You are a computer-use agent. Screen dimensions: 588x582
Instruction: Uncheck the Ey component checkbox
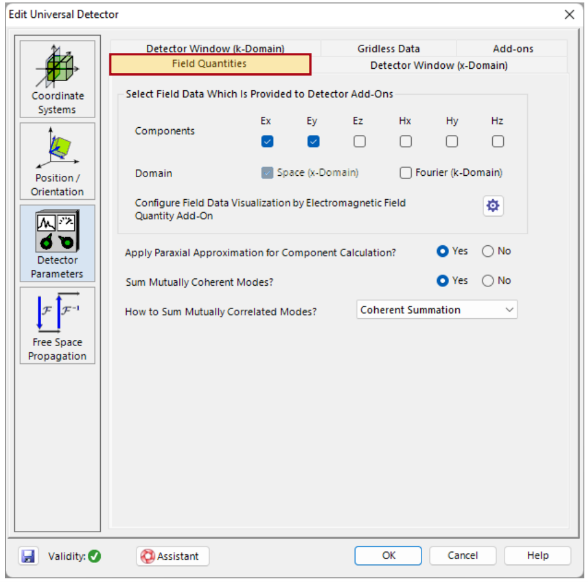coord(313,141)
